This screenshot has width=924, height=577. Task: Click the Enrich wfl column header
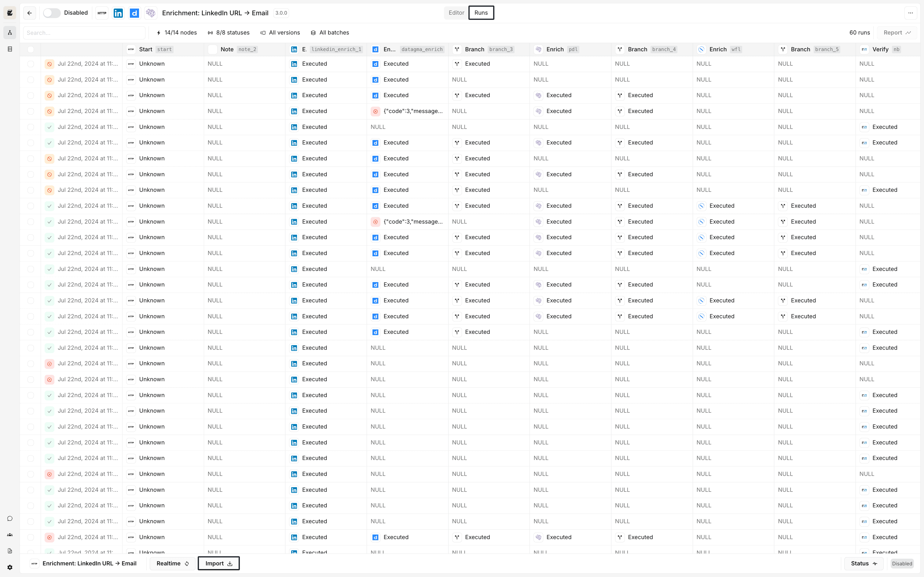pyautogui.click(x=733, y=49)
